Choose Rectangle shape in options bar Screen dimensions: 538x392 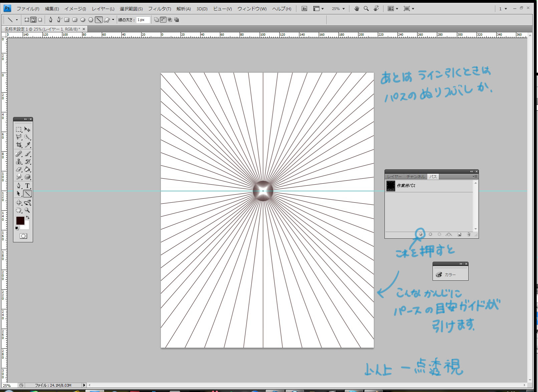coord(67,20)
